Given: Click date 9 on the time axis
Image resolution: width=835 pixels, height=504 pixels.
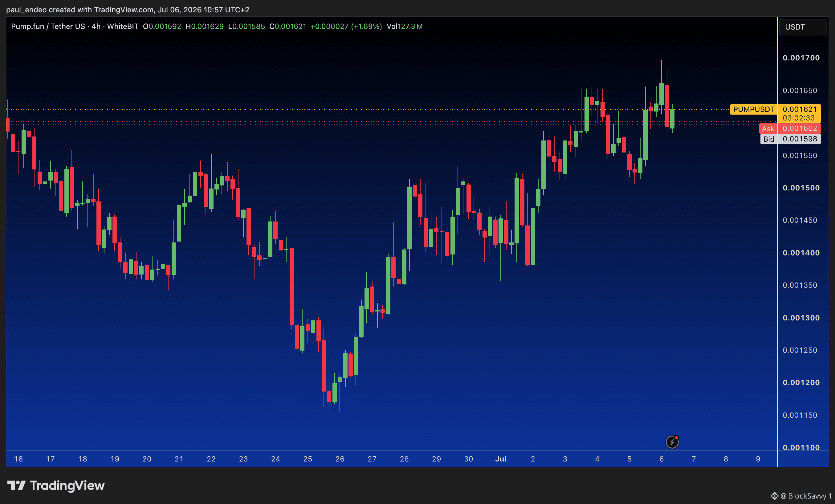Looking at the screenshot, I should coord(758,459).
